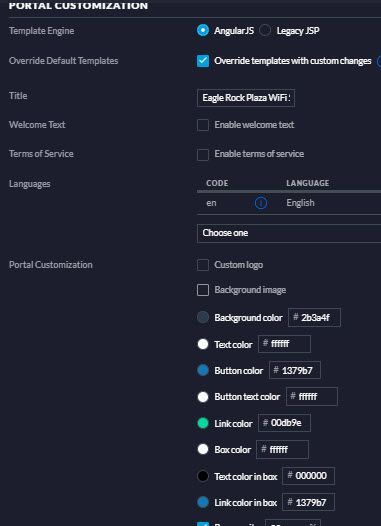This screenshot has height=526, width=381.
Task: Open Text color in box swatch
Action: pyautogui.click(x=203, y=476)
